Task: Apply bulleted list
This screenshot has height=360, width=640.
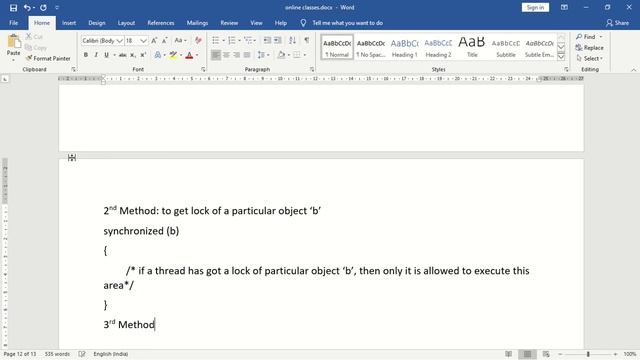Action: point(216,40)
